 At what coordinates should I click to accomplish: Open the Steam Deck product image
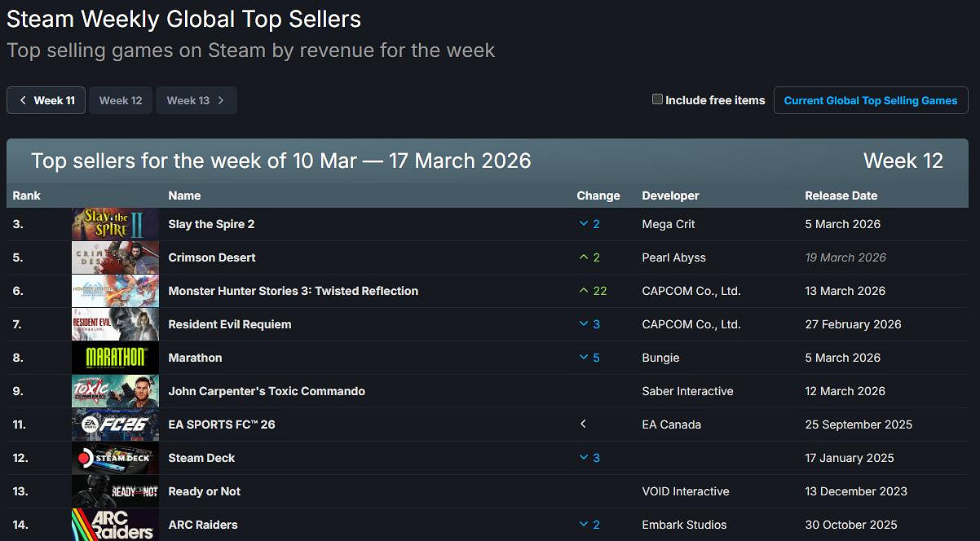pyautogui.click(x=115, y=458)
